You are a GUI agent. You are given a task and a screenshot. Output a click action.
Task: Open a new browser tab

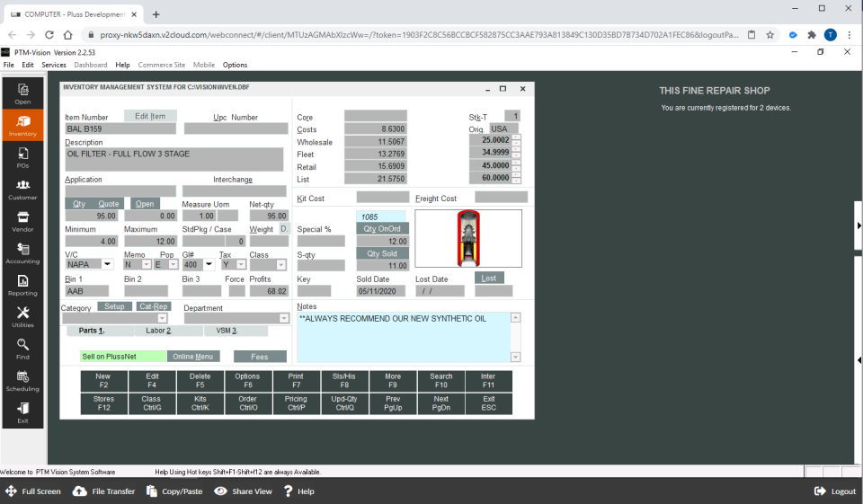pos(156,14)
